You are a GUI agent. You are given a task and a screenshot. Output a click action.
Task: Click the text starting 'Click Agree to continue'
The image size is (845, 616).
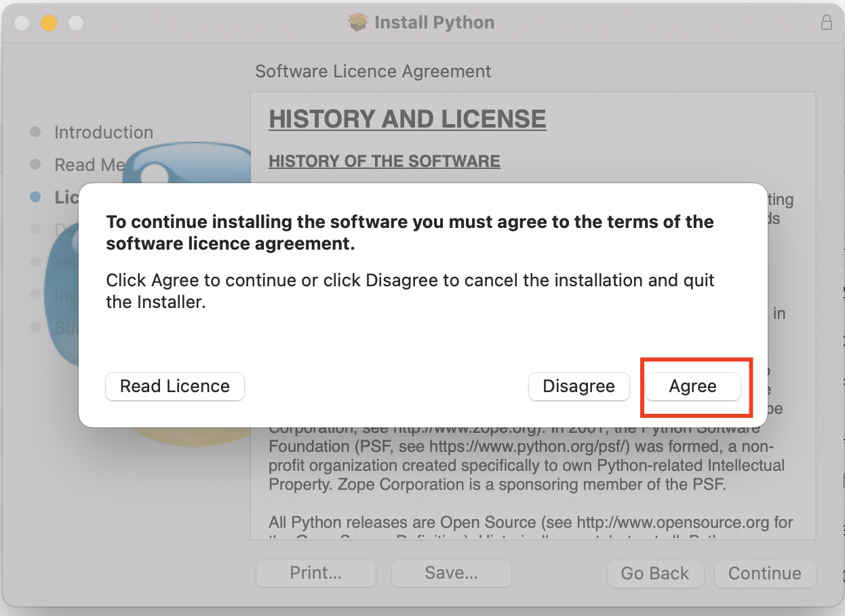[410, 291]
